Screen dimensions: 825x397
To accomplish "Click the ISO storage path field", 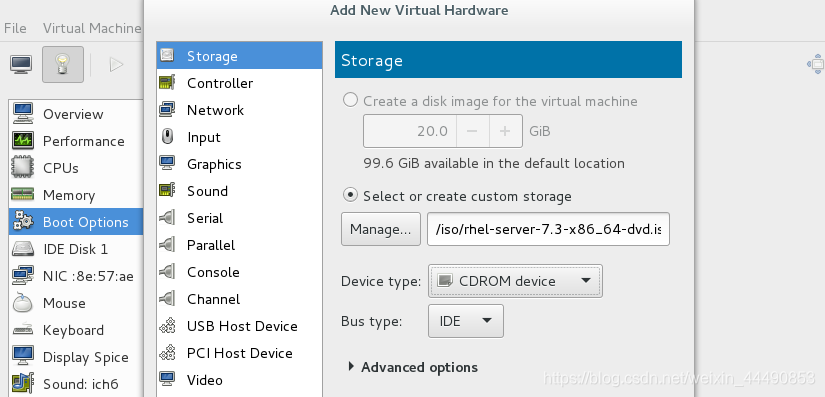I will click(x=548, y=229).
